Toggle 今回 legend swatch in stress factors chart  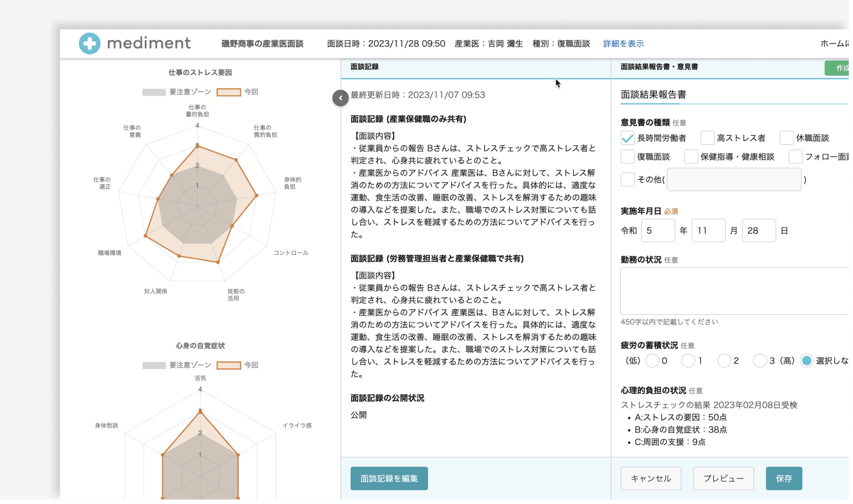[229, 92]
